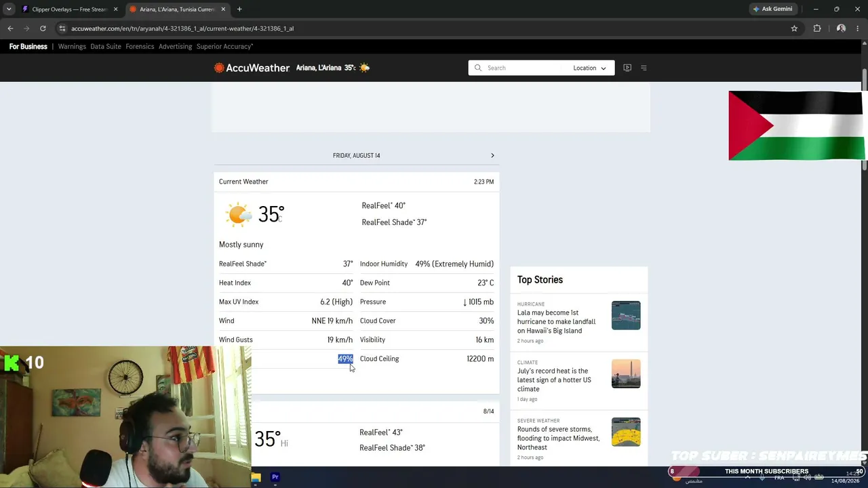The height and width of the screenshot is (488, 868).
Task: Click the header sun weather icon
Action: click(364, 68)
